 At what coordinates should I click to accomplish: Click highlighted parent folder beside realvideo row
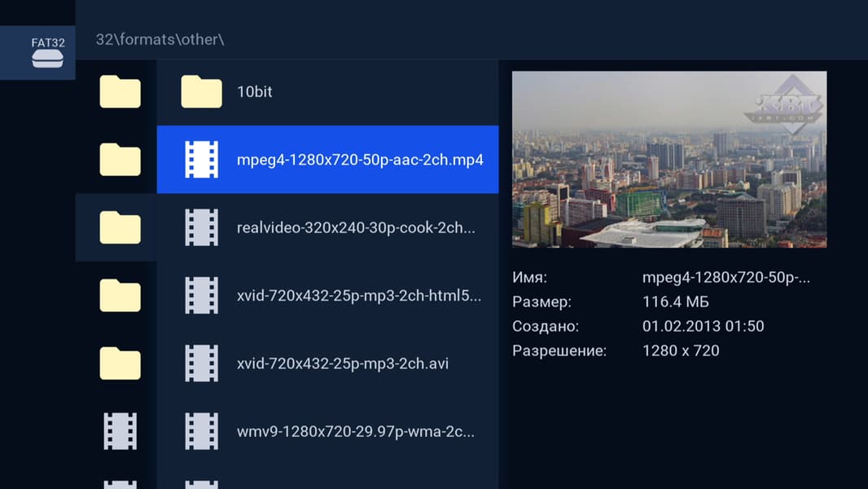click(x=121, y=227)
